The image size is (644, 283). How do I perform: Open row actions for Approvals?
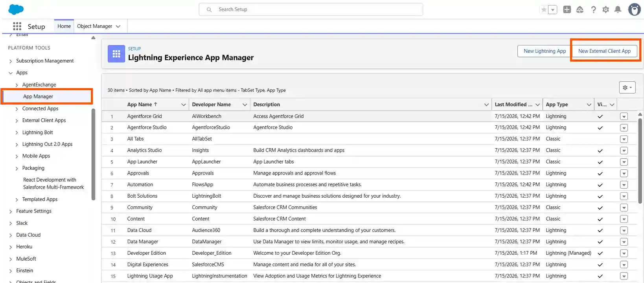tap(624, 173)
